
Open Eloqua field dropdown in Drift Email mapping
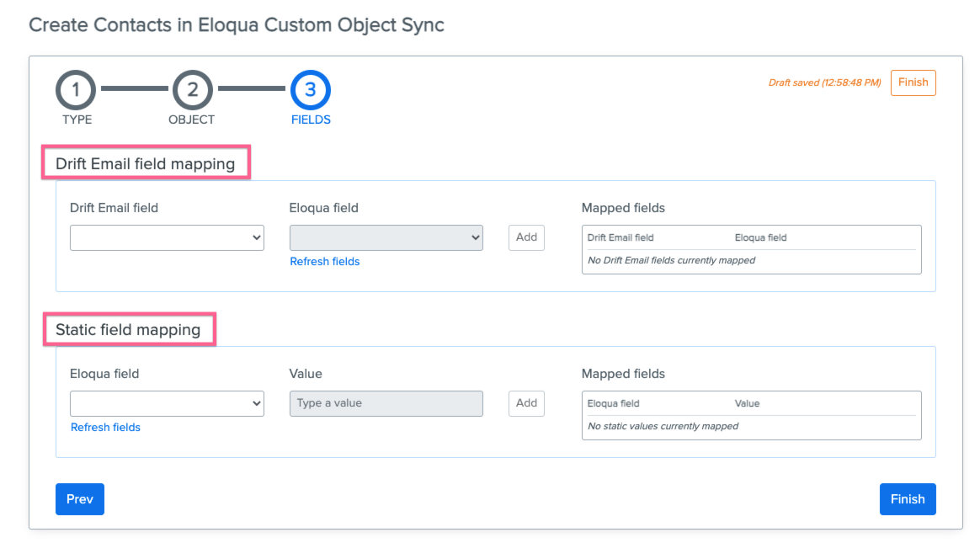386,237
